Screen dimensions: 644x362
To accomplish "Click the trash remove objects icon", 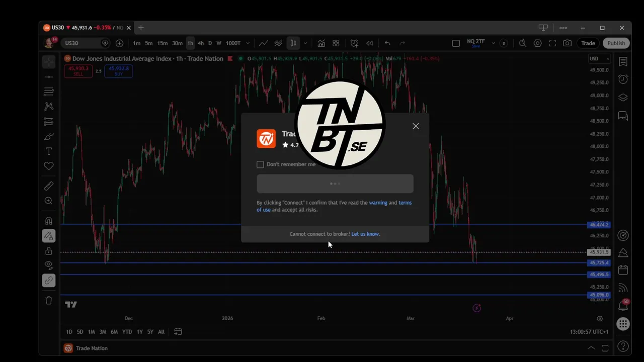I will coord(49,301).
